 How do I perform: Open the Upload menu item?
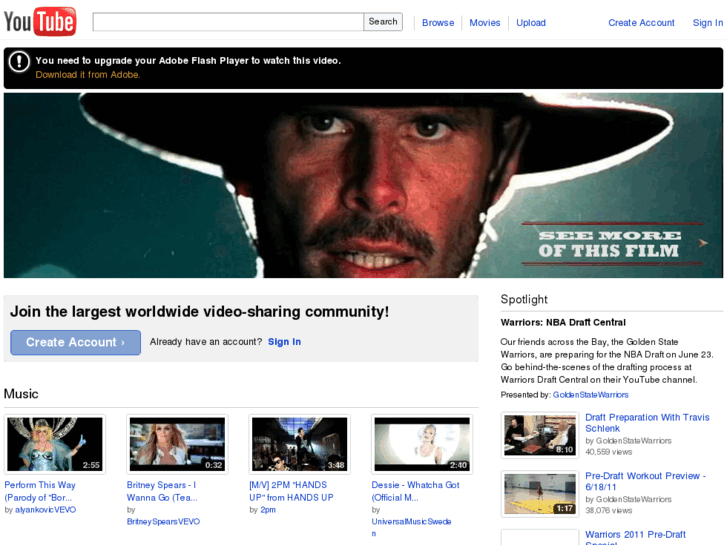(x=531, y=23)
